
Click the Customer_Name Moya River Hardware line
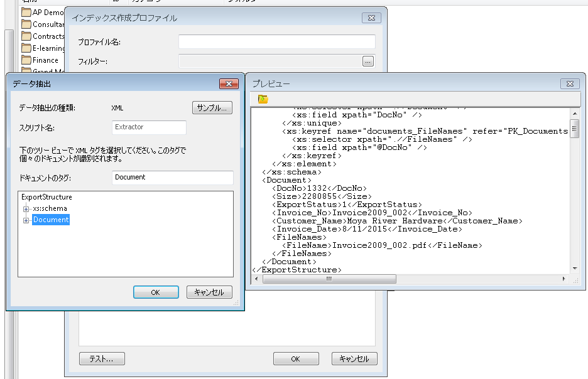pyautogui.click(x=397, y=221)
